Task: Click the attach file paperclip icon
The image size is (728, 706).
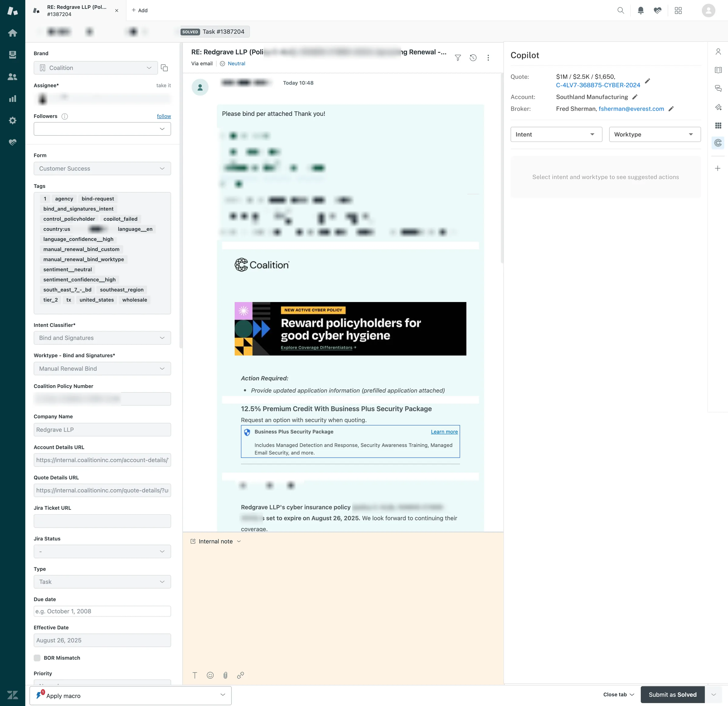Action: pos(225,675)
